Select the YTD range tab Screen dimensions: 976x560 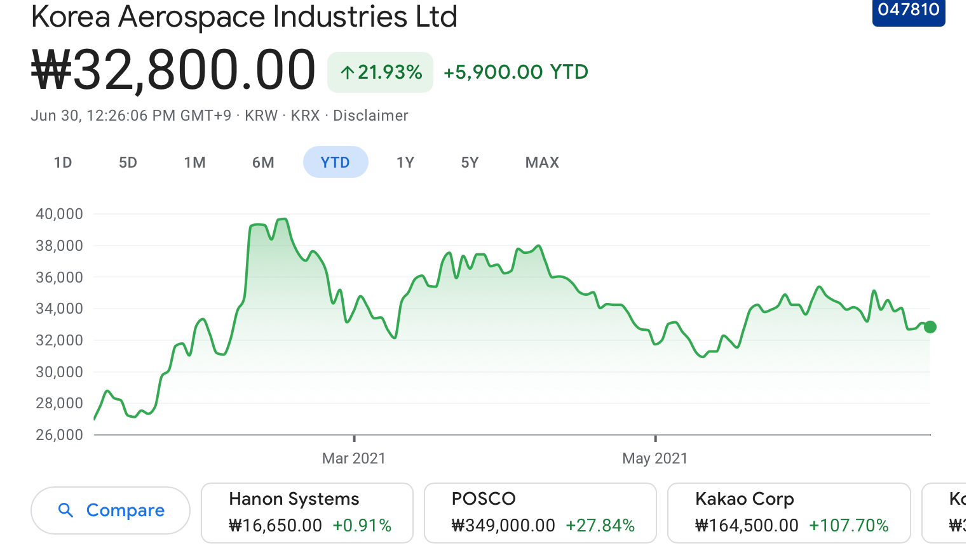335,163
